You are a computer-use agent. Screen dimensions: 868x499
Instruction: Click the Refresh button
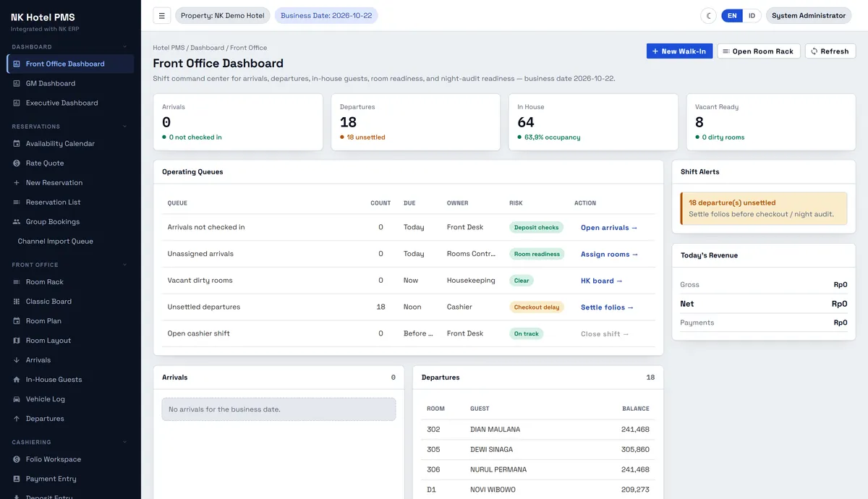(830, 51)
